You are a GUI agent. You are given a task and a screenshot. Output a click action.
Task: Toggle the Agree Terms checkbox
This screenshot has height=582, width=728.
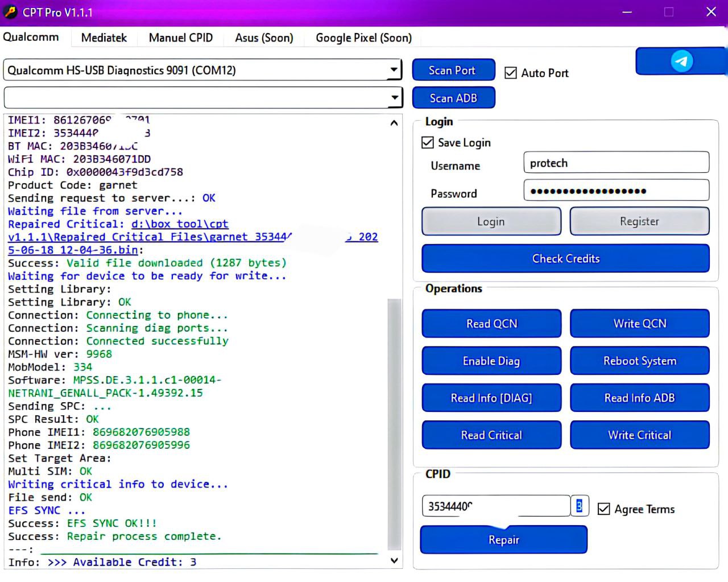(x=604, y=509)
